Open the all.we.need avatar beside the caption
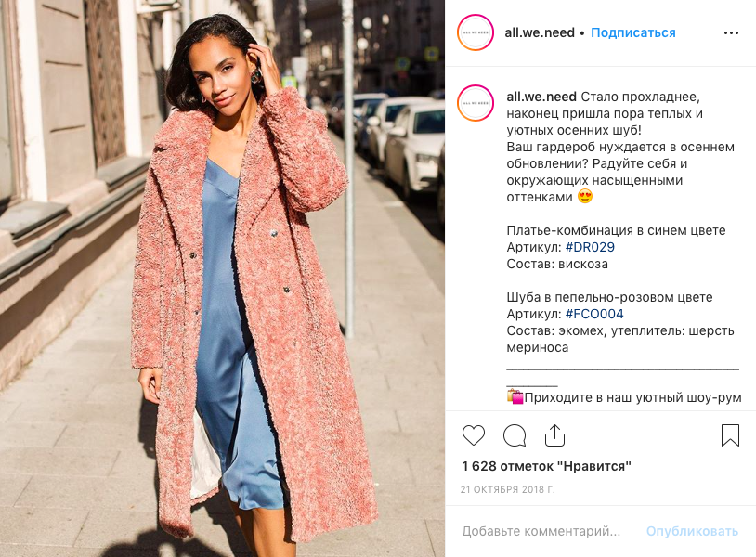 pyautogui.click(x=476, y=103)
